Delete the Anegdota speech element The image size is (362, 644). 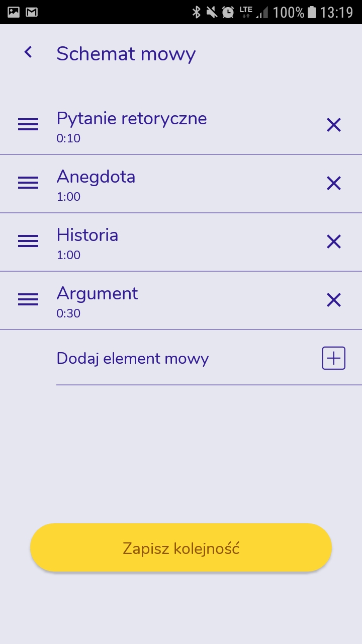(334, 183)
